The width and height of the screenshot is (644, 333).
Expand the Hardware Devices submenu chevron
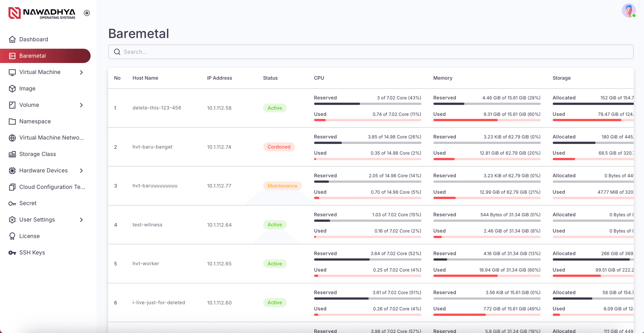pos(81,171)
